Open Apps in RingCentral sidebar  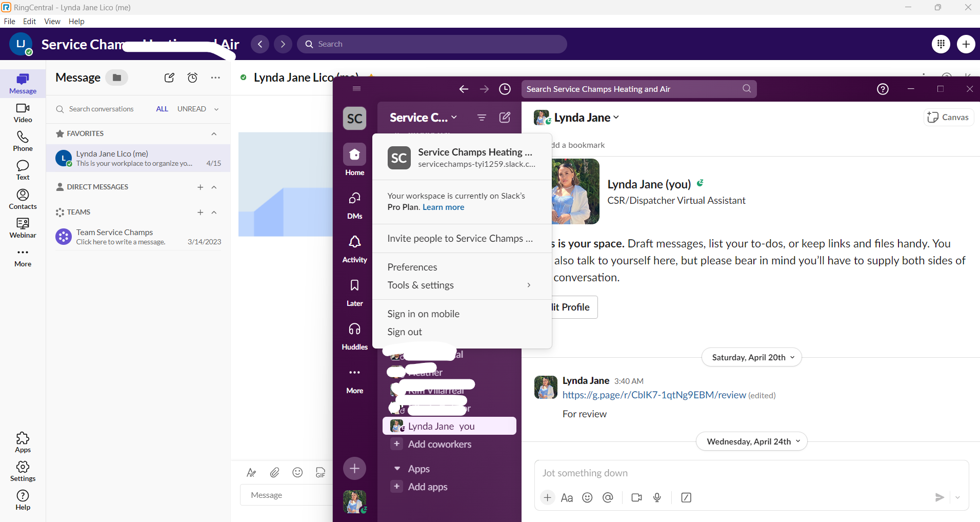23,442
